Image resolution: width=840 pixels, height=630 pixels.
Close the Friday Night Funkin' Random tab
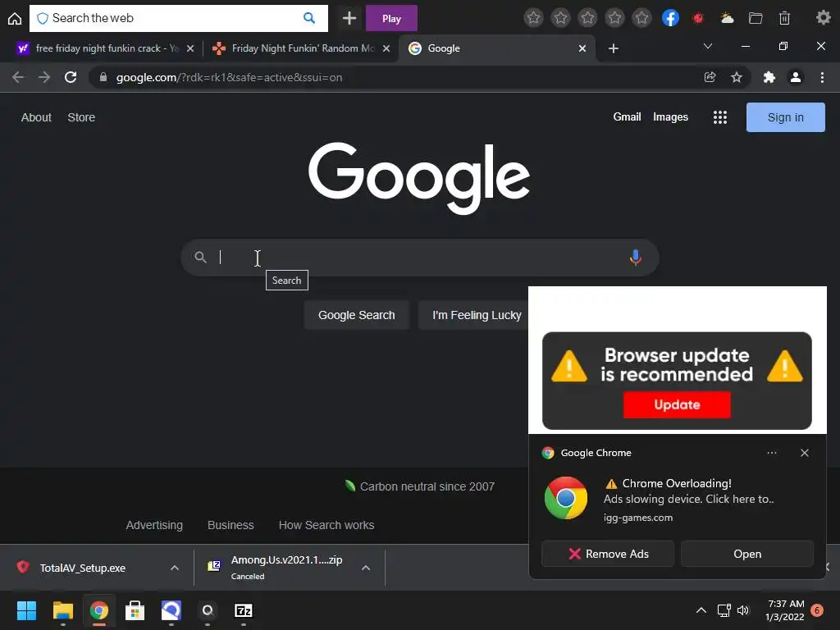pos(386,48)
